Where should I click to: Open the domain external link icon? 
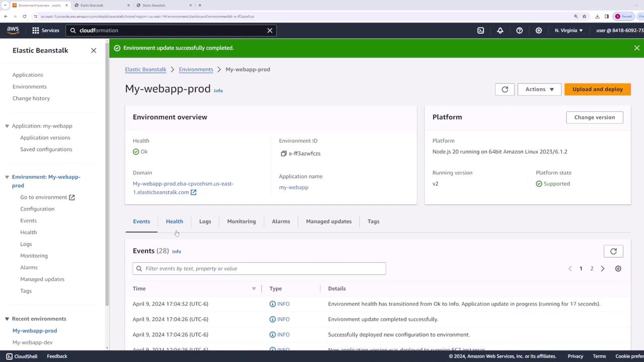pyautogui.click(x=193, y=192)
